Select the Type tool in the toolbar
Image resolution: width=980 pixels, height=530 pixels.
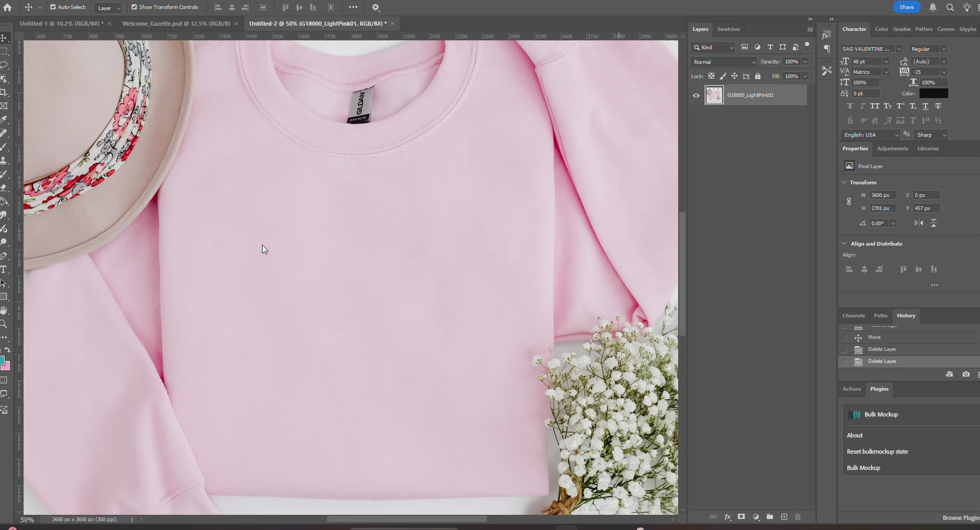[x=4, y=270]
